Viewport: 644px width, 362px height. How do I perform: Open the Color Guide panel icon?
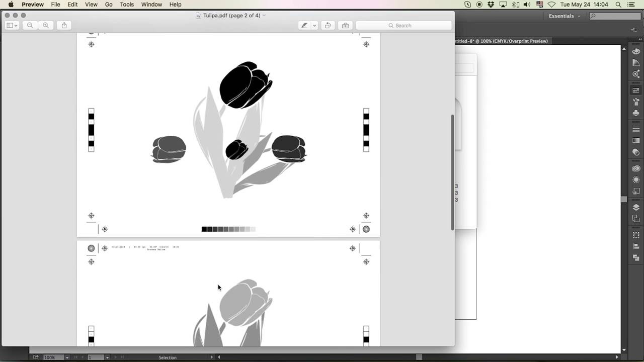pyautogui.click(x=636, y=63)
